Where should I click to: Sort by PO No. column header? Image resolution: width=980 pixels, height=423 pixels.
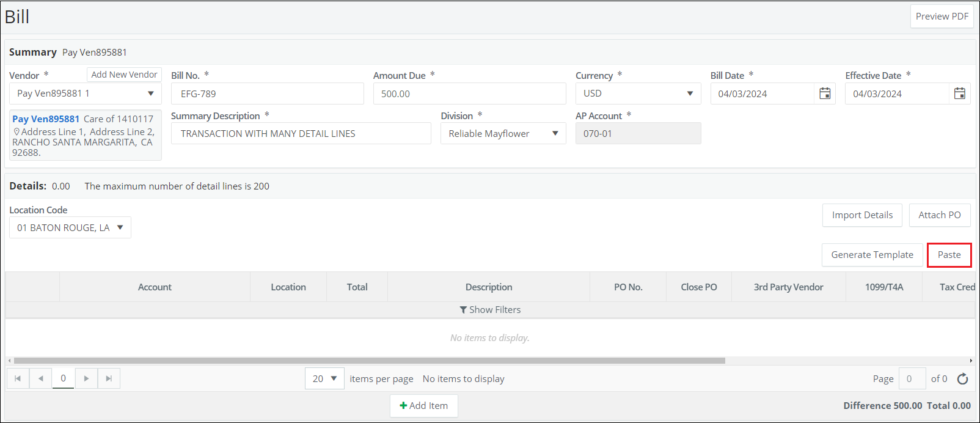pos(628,287)
